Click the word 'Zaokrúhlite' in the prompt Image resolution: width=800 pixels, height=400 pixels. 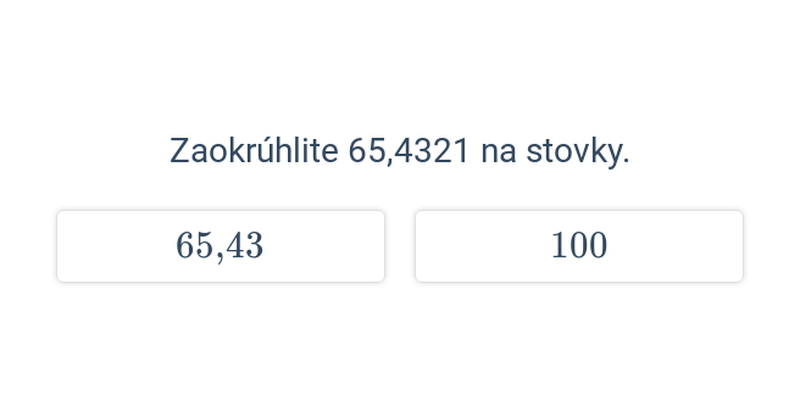click(x=254, y=151)
